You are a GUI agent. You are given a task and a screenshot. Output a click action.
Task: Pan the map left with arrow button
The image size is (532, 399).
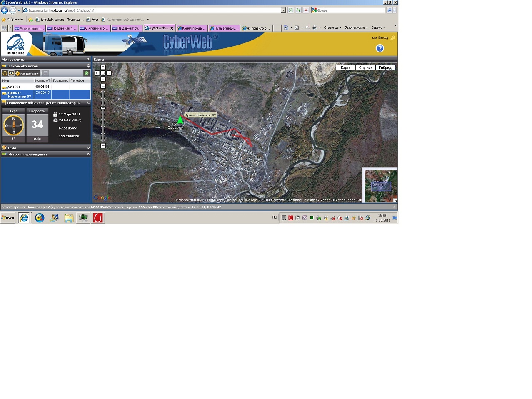tap(97, 73)
